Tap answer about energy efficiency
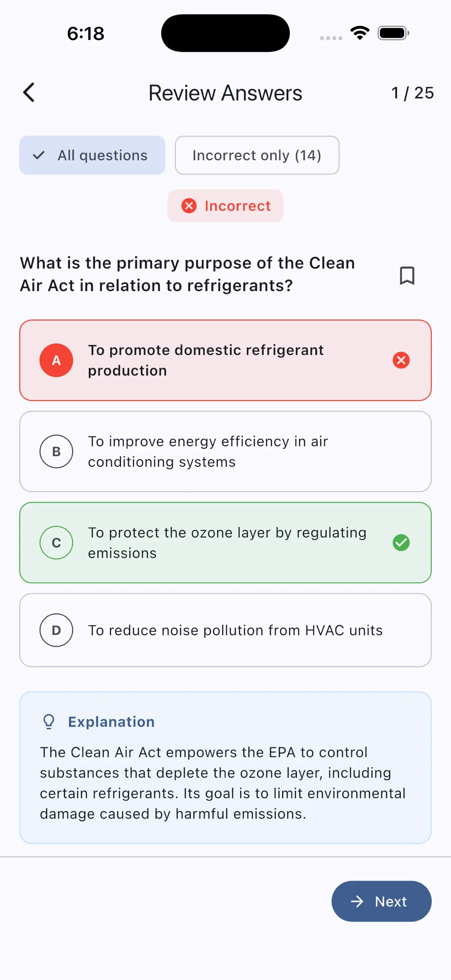The height and width of the screenshot is (980, 451). pyautogui.click(x=226, y=451)
